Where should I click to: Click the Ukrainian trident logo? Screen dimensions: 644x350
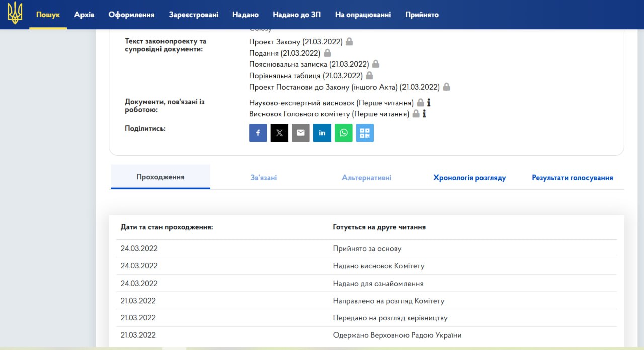pos(15,13)
